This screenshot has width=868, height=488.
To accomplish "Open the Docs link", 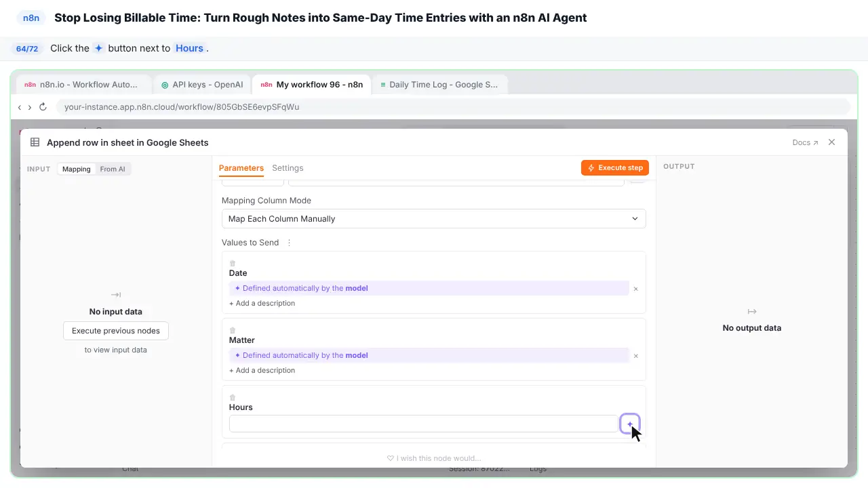I will (x=805, y=142).
